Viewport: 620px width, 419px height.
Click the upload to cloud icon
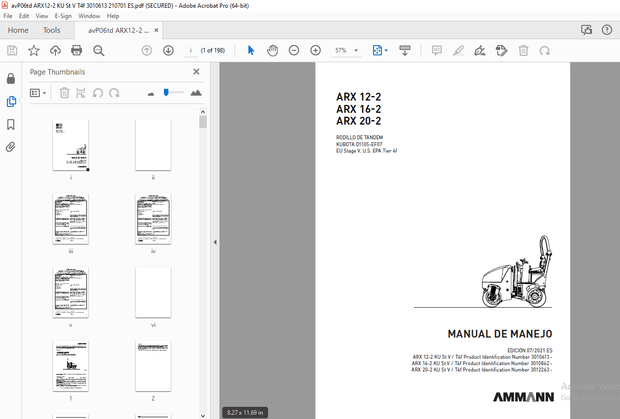(x=55, y=51)
